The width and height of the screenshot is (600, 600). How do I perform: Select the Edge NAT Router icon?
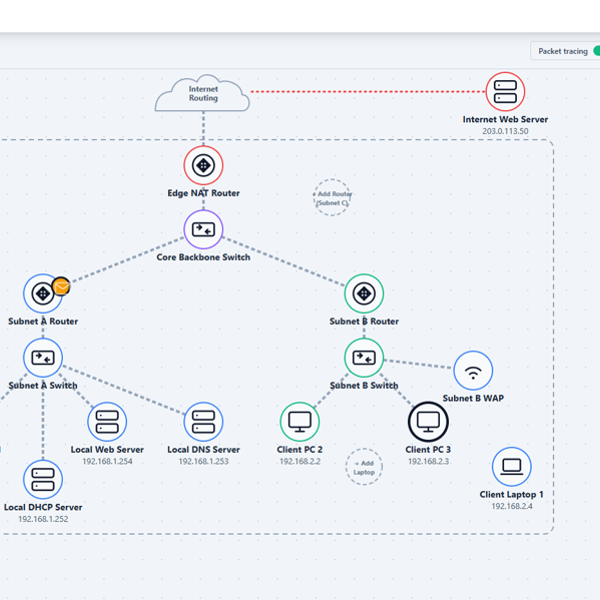pos(203,166)
